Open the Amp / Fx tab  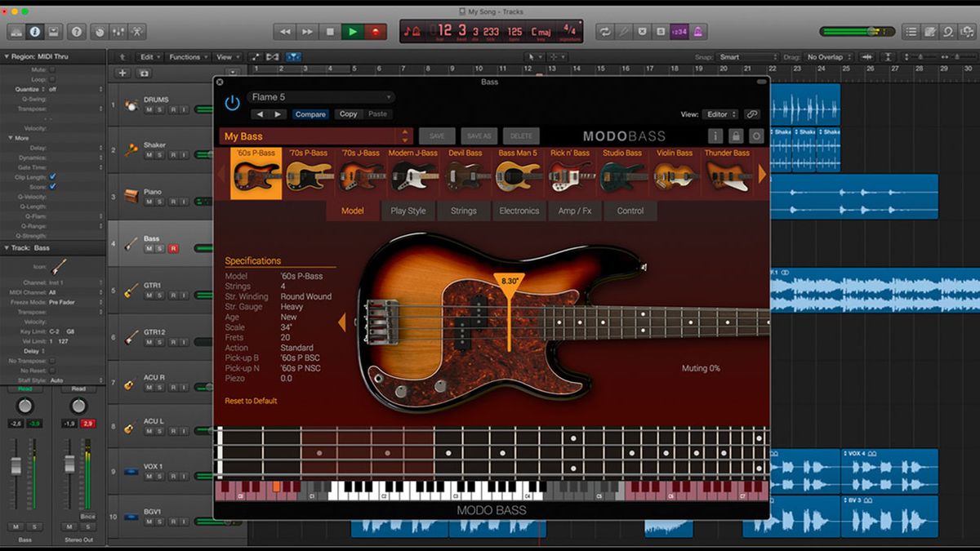click(x=575, y=211)
